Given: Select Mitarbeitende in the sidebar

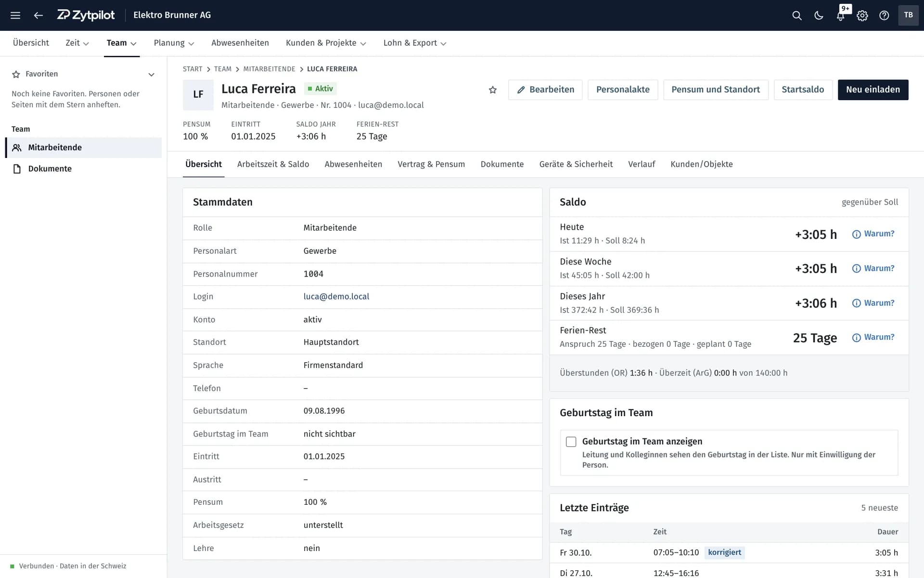Looking at the screenshot, I should pos(84,147).
